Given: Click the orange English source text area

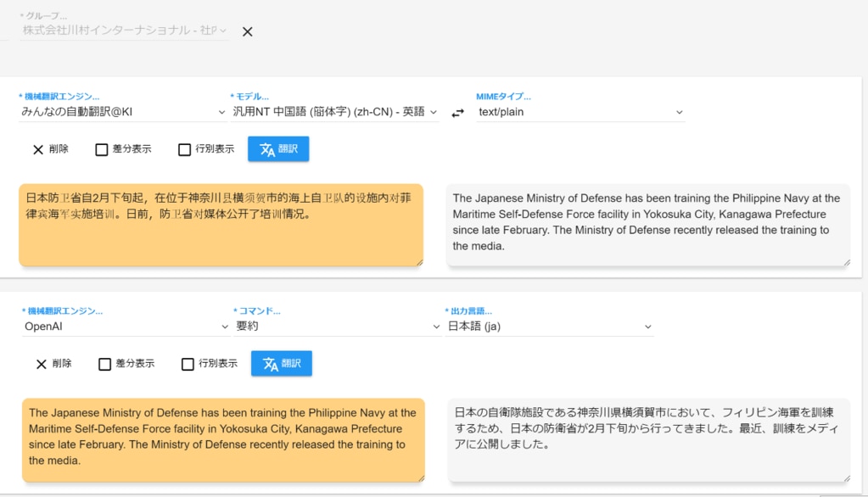Looking at the screenshot, I should [223, 439].
